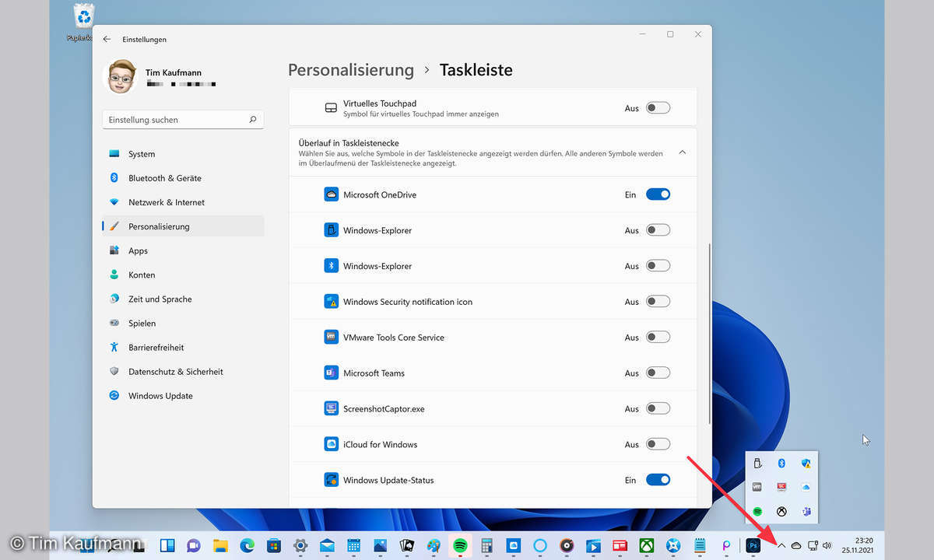Image resolution: width=934 pixels, height=560 pixels.
Task: Open Calendar app from taskbar
Action: click(x=354, y=546)
